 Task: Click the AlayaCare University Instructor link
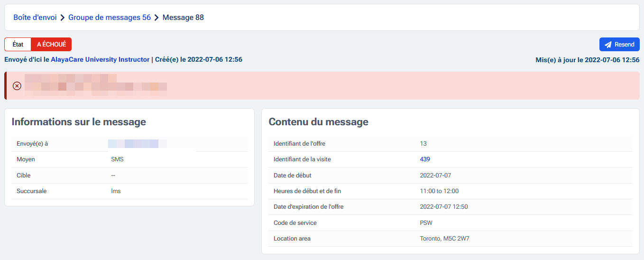pos(100,60)
